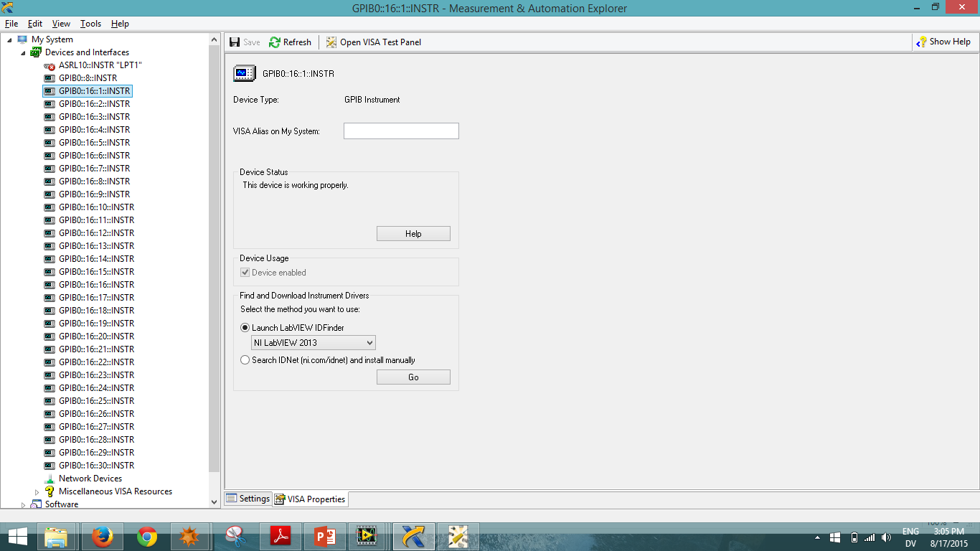The width and height of the screenshot is (980, 551).
Task: Select GPIB0::16::23::INSTR in the tree
Action: (x=97, y=375)
